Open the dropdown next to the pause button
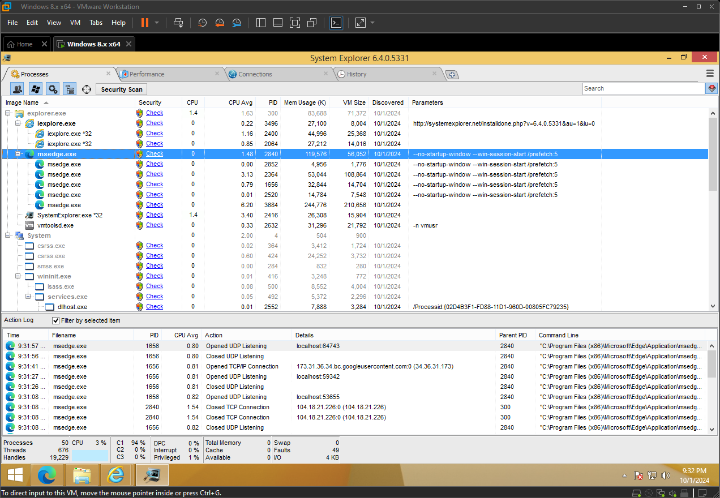The image size is (720, 498). [157, 22]
